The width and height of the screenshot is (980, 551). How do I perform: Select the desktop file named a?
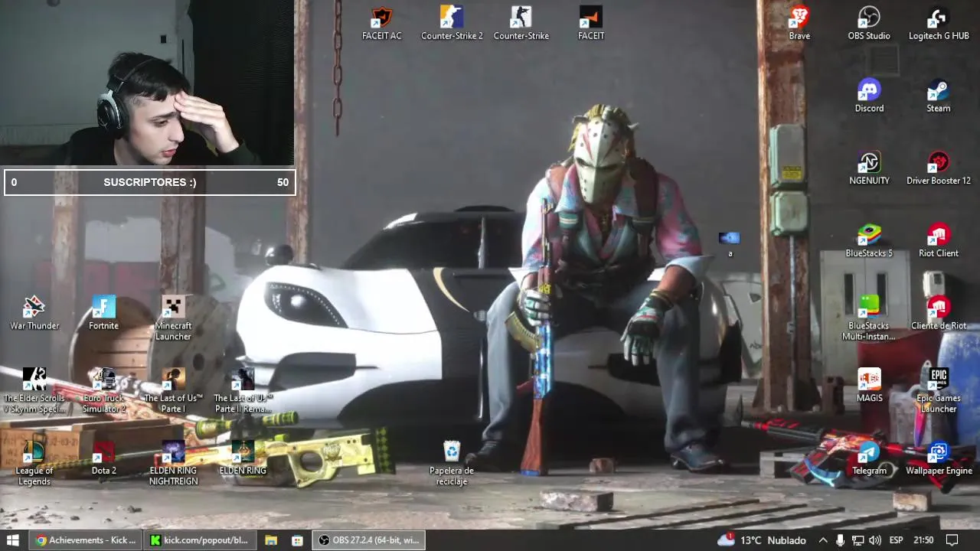point(730,243)
